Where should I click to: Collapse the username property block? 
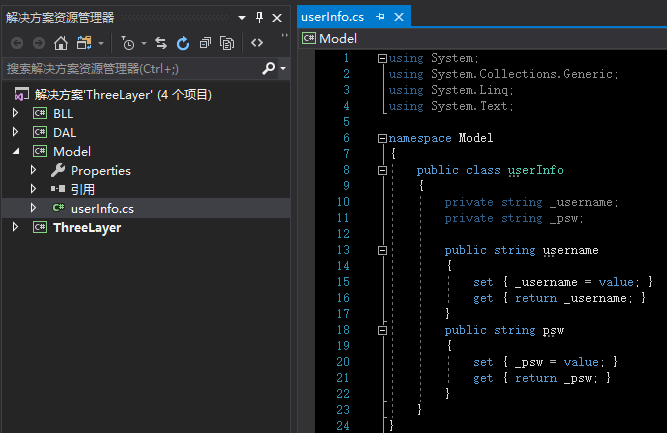(x=382, y=251)
